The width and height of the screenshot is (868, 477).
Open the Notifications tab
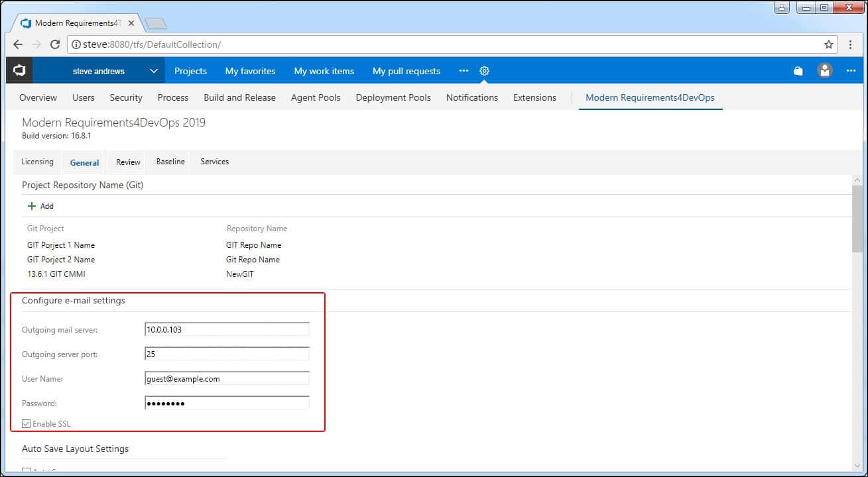(472, 97)
